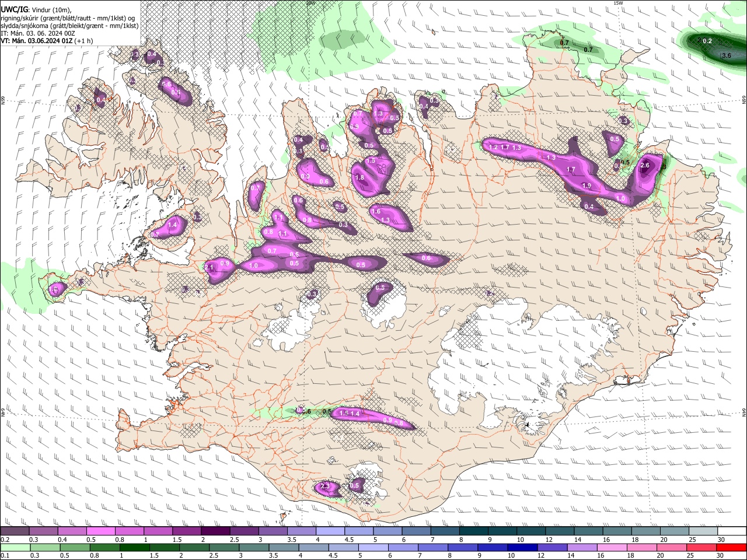Pick the upper-row lavender swatch labeled 4
This screenshot has width=747, height=560.
(x=330, y=531)
